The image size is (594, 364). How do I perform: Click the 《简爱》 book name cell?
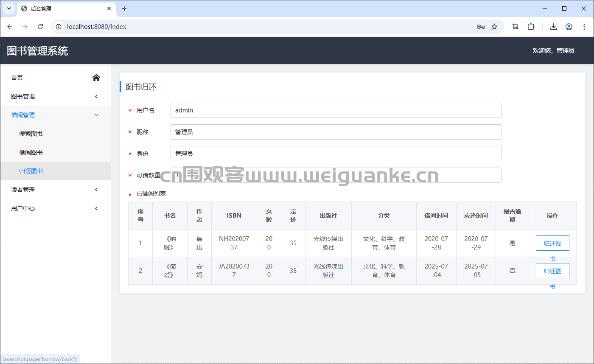pyautogui.click(x=170, y=271)
